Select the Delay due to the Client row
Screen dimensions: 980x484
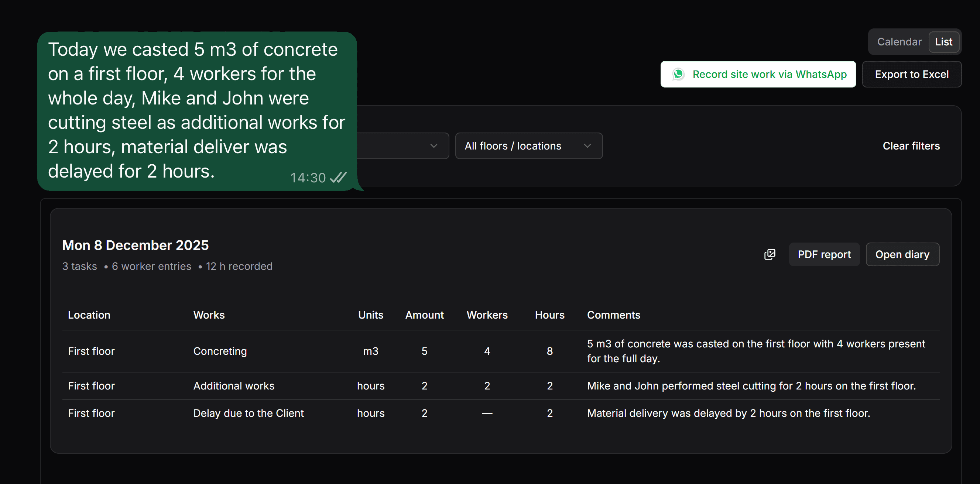(x=248, y=413)
